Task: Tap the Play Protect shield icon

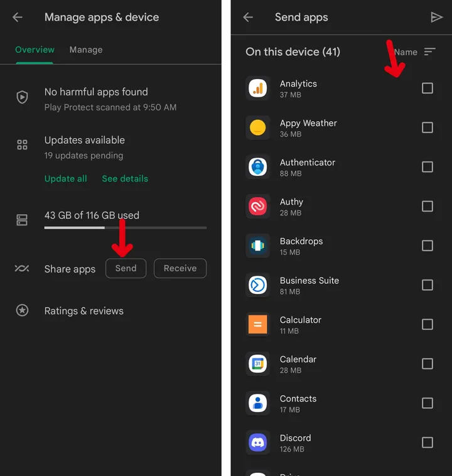Action: (x=22, y=97)
